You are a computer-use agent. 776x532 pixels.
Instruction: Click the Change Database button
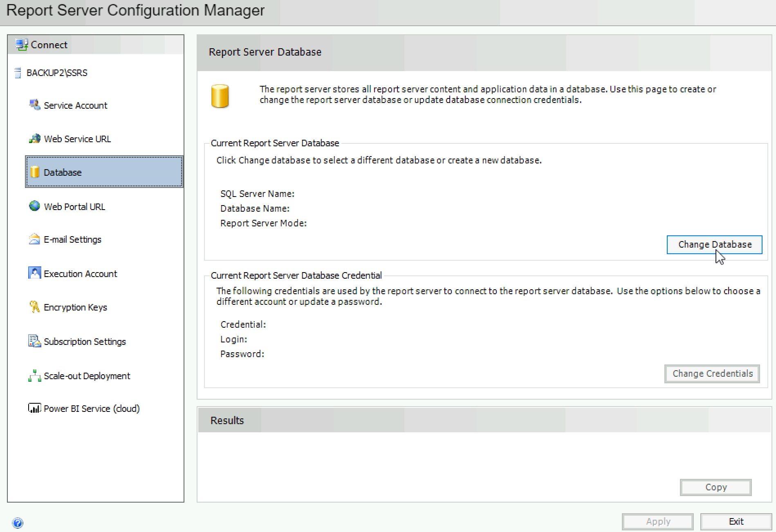tap(714, 244)
